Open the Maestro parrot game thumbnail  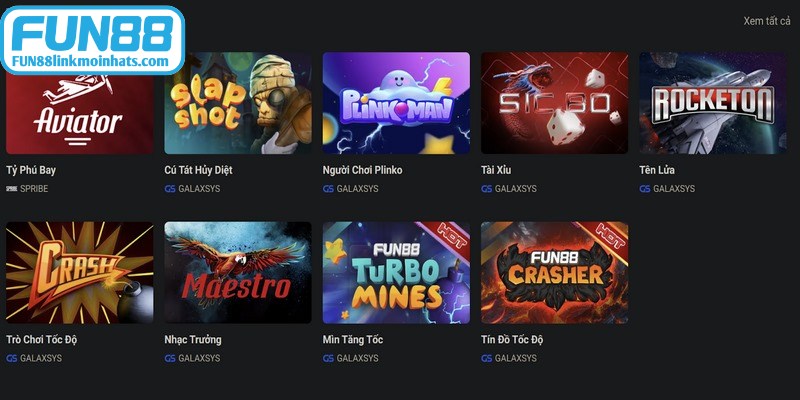click(x=238, y=272)
